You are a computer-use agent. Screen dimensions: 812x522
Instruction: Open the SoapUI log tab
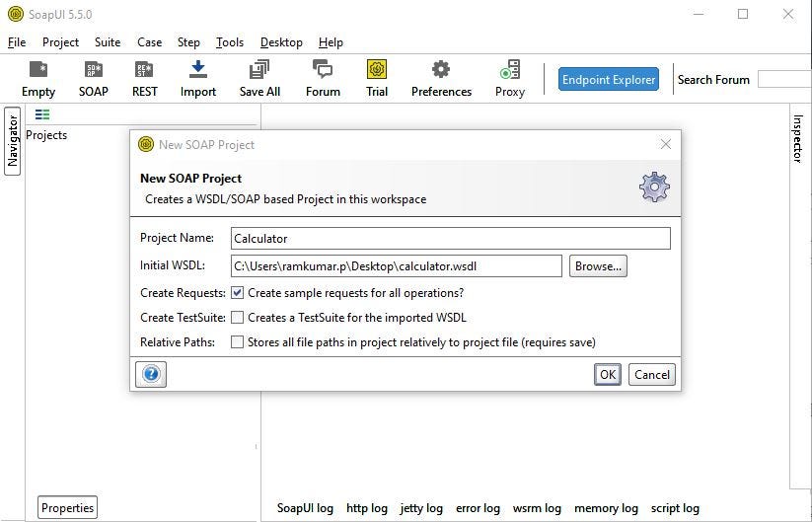305,508
